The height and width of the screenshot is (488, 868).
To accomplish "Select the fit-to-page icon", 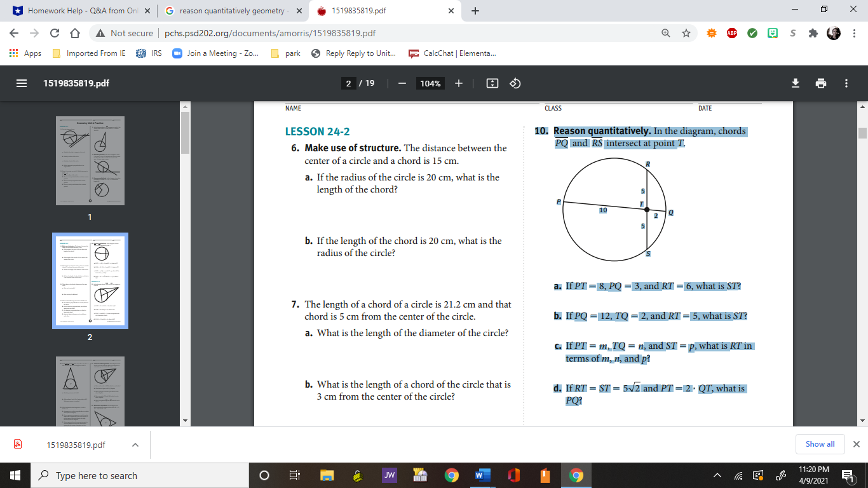I will tap(492, 83).
